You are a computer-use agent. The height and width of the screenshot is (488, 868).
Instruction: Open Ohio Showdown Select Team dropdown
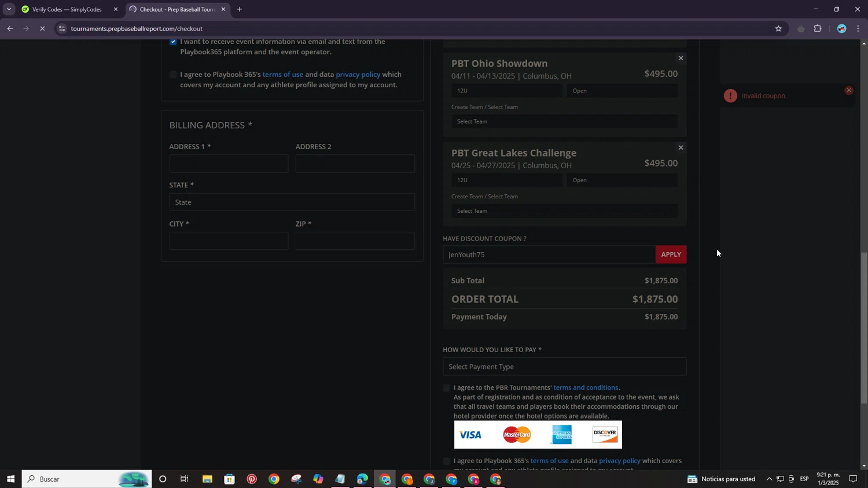[x=564, y=121]
